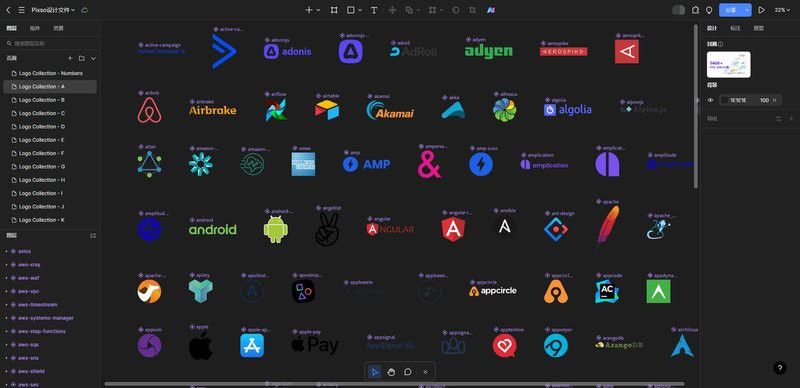
Task: Click plus icon in export section
Action: 791,118
